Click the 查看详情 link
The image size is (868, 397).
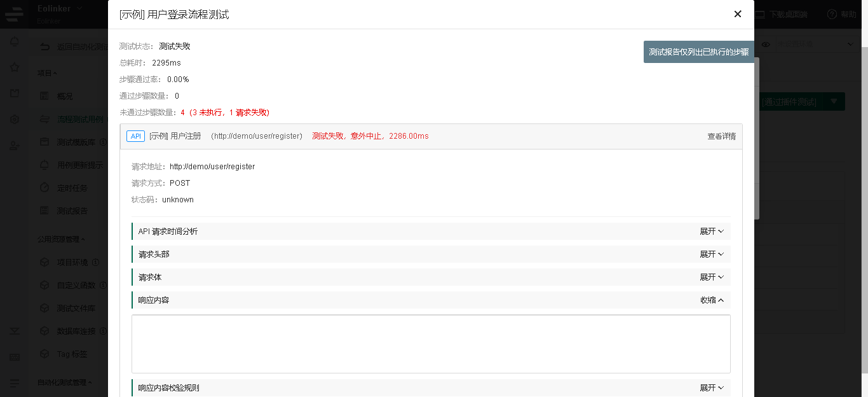click(721, 136)
